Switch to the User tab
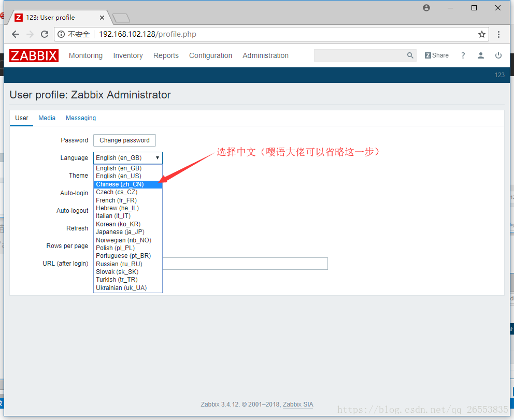Screen dimensions: 514x420 (22, 118)
